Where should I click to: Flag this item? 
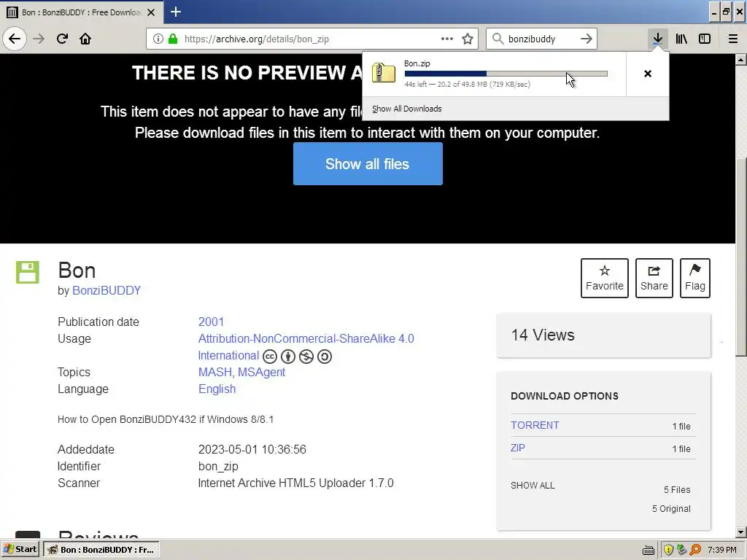[695, 278]
